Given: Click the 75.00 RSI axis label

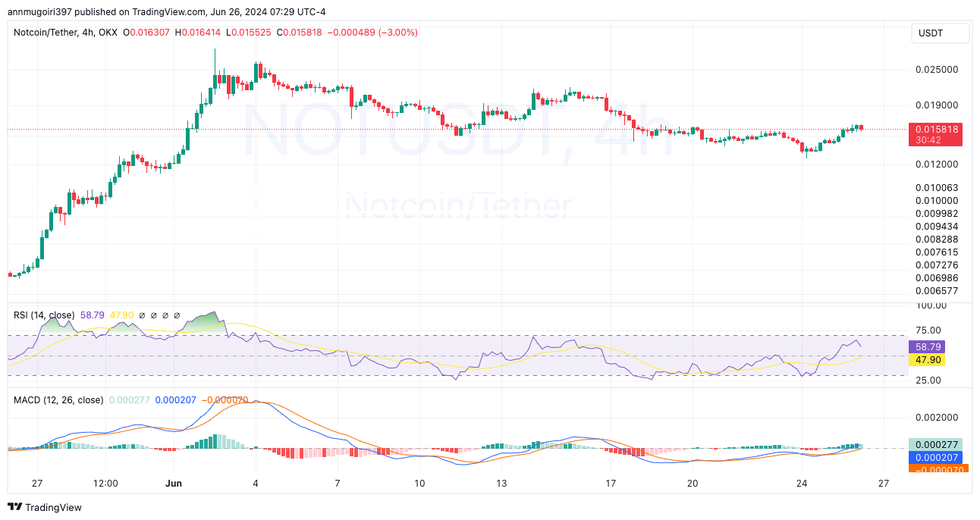Looking at the screenshot, I should coord(928,330).
